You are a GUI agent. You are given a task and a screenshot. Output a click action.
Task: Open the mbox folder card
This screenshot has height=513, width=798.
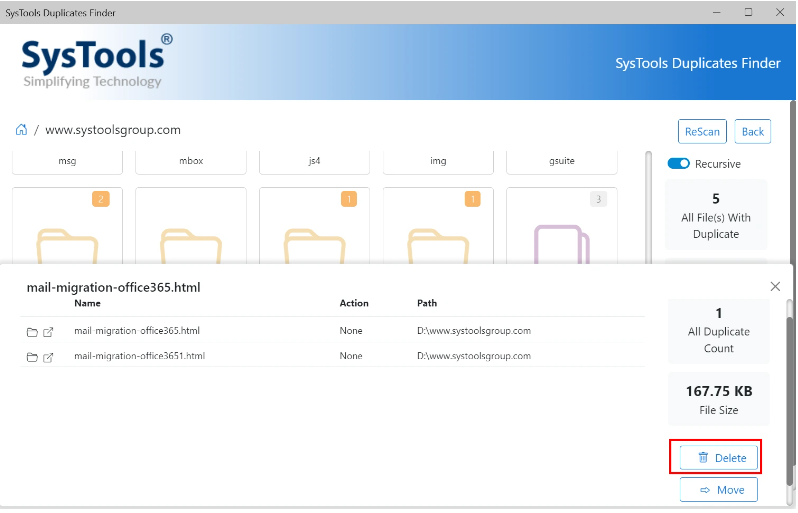tap(191, 162)
